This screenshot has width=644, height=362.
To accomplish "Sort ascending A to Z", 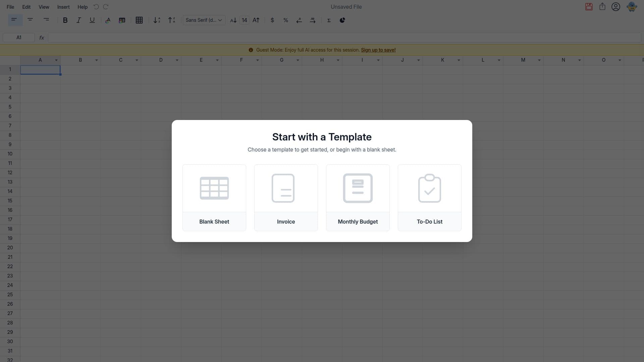I will point(157,20).
